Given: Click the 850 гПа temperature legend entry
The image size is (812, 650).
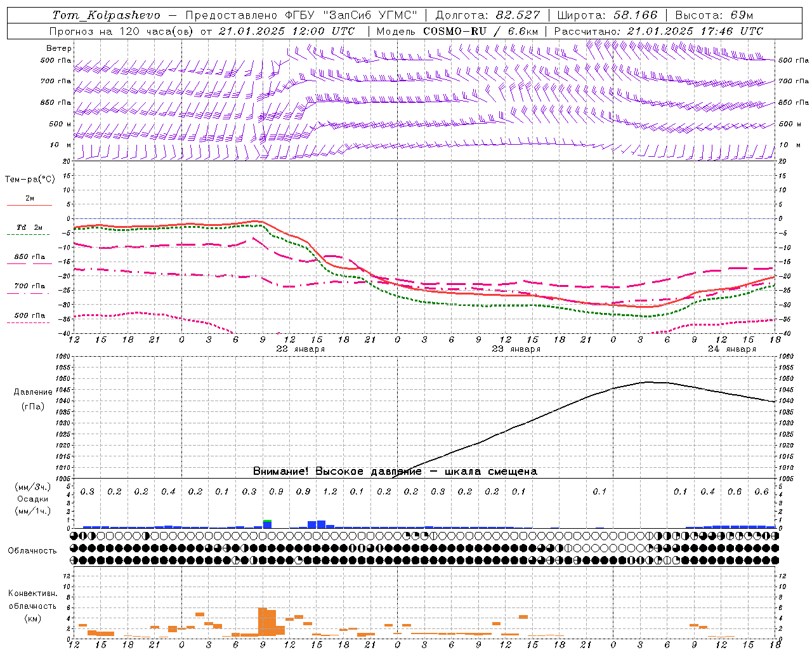Looking at the screenshot, I should click(30, 257).
